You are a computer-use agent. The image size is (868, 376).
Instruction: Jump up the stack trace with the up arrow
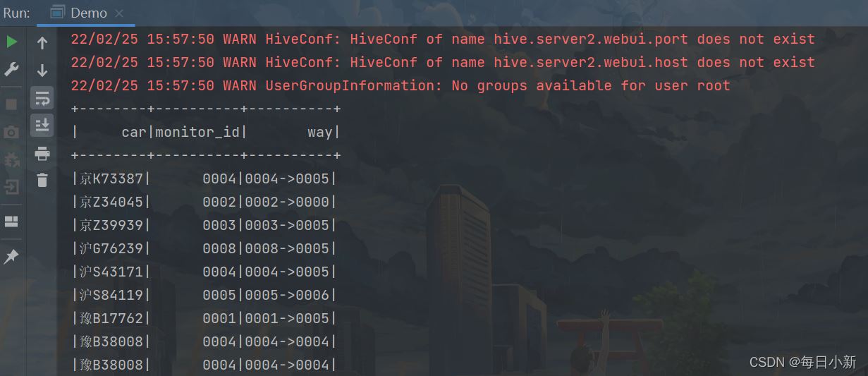click(42, 43)
